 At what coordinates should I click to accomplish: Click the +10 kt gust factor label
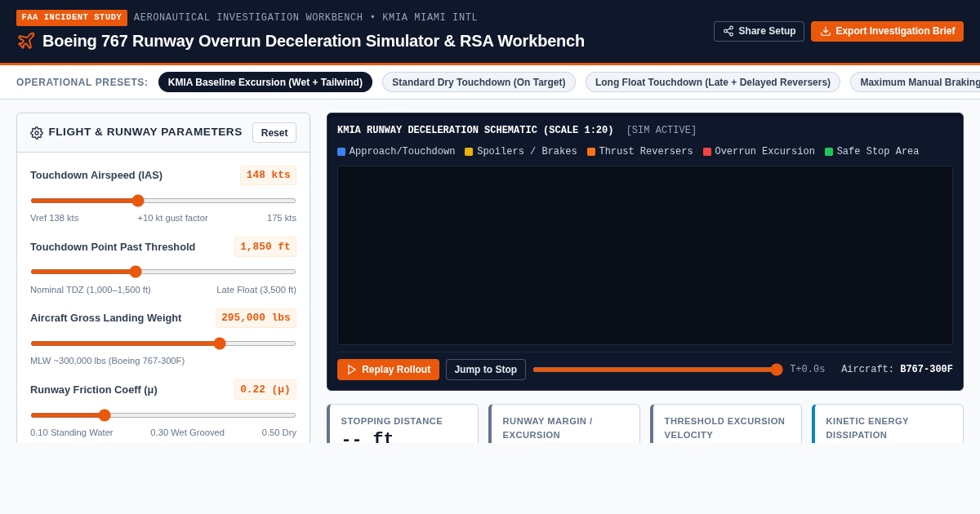coord(172,218)
